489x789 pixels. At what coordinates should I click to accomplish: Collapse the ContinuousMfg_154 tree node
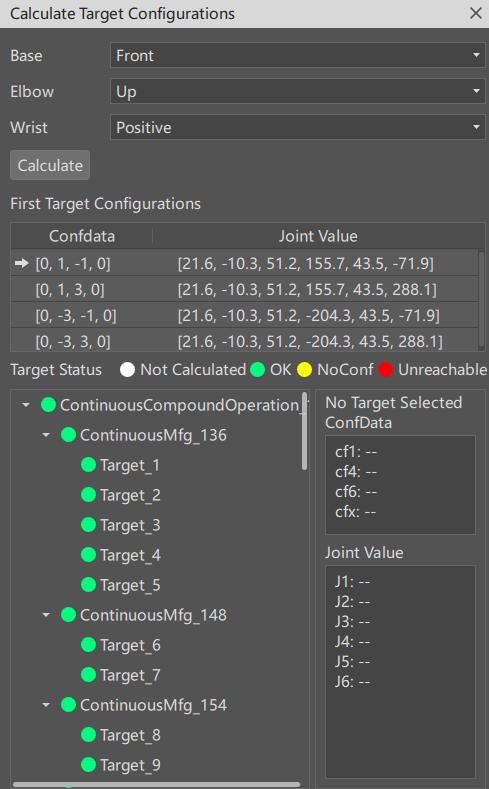click(46, 705)
